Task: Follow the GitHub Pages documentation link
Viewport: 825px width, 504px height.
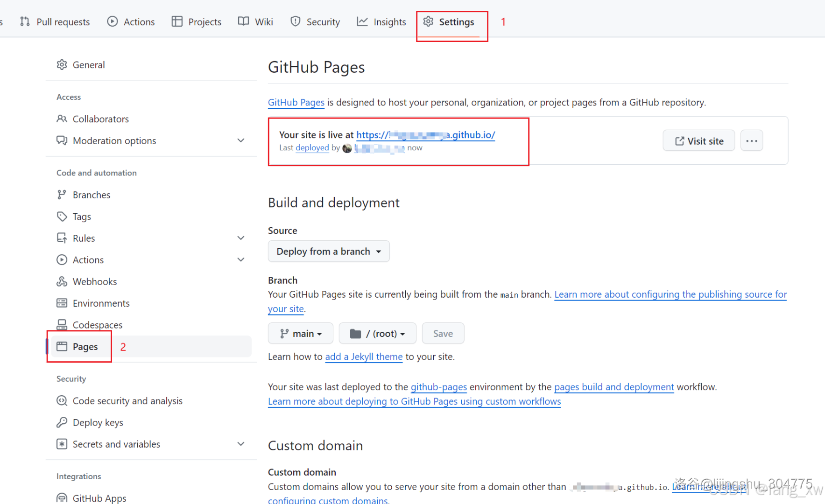Action: pos(296,102)
